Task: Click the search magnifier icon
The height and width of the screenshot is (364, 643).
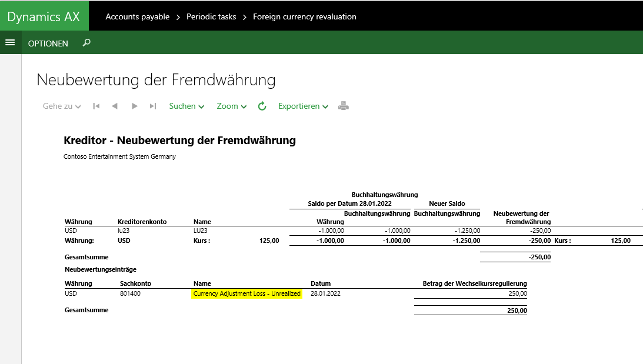Action: pos(86,43)
